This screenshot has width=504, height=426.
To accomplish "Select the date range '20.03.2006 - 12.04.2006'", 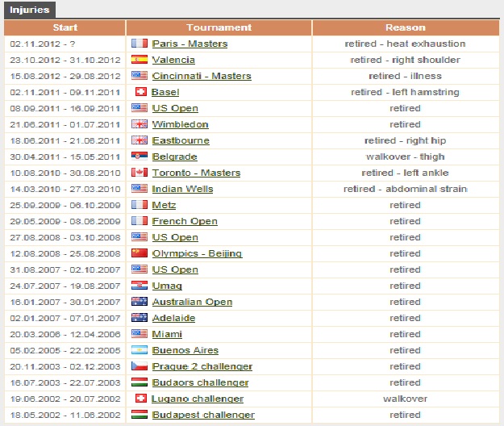I will (65, 334).
